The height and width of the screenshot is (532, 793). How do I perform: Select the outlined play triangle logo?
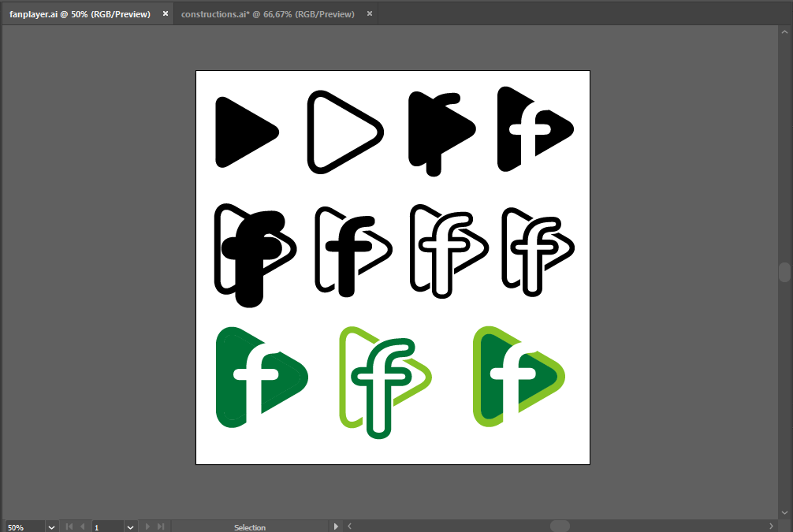tap(345, 132)
